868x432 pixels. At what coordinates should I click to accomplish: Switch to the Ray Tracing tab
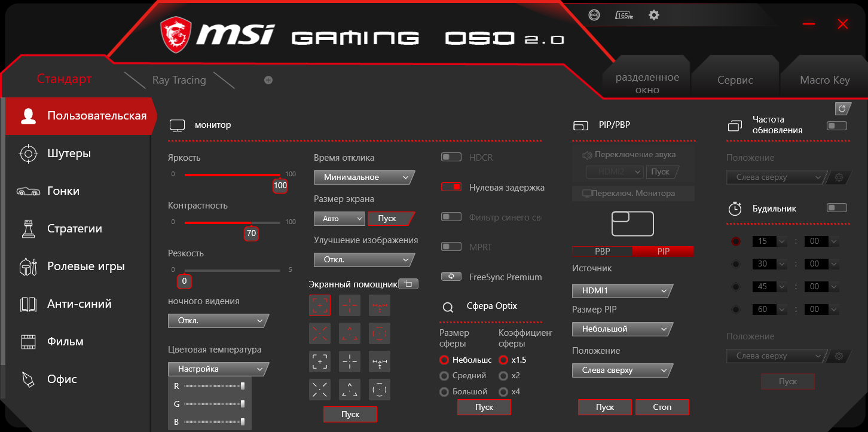click(179, 80)
